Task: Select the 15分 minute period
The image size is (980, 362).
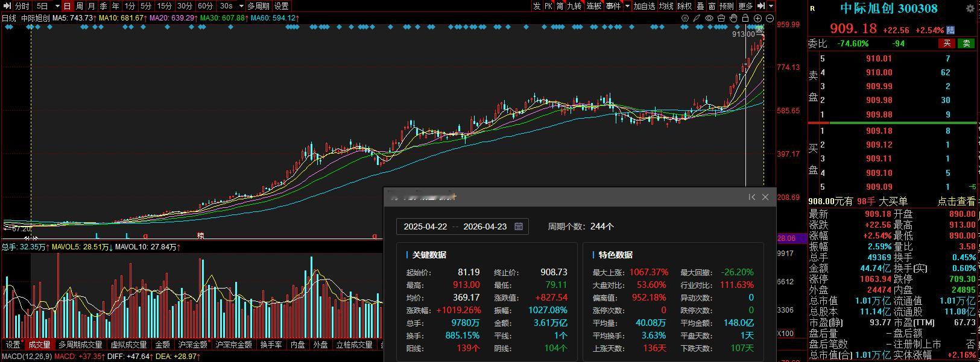Action: pyautogui.click(x=165, y=6)
